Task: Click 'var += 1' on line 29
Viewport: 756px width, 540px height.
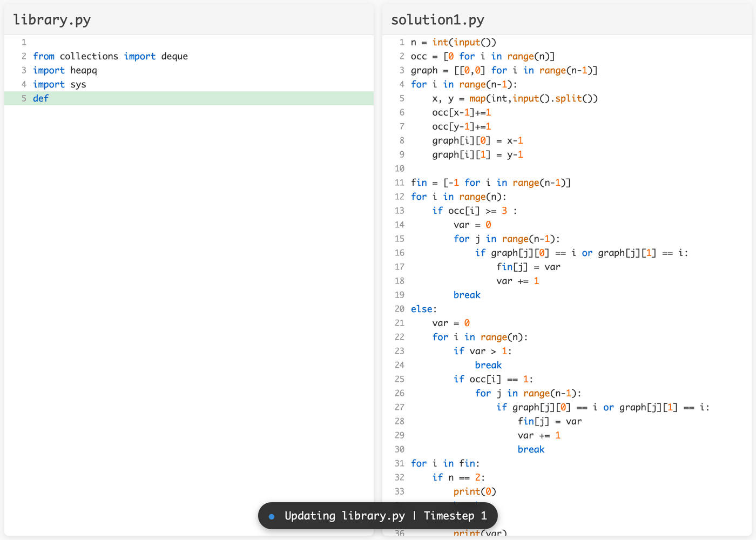Action: coord(539,435)
